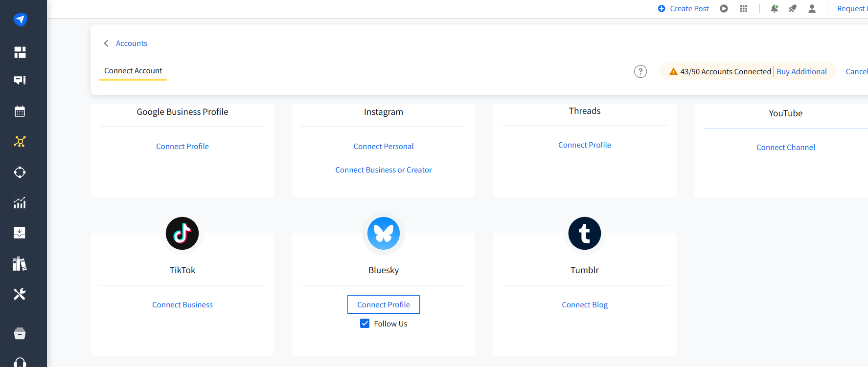Uncheck the Follow Us checkbox
The height and width of the screenshot is (367, 868).
[365, 324]
